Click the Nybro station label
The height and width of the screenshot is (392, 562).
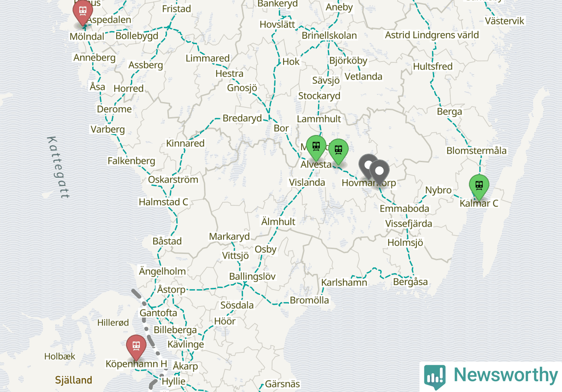438,190
